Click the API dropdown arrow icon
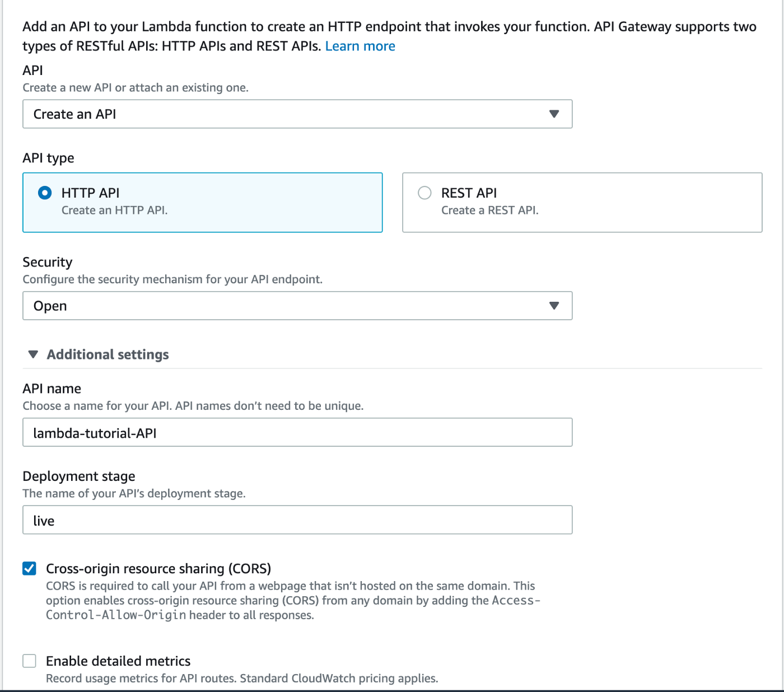Screen dimensions: 784x692 [554, 114]
